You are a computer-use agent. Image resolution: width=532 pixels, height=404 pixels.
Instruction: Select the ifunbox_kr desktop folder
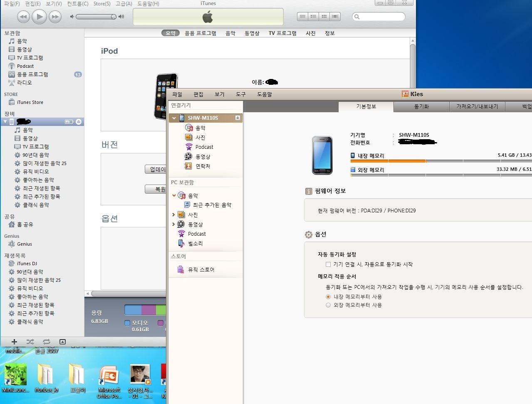coord(46,379)
